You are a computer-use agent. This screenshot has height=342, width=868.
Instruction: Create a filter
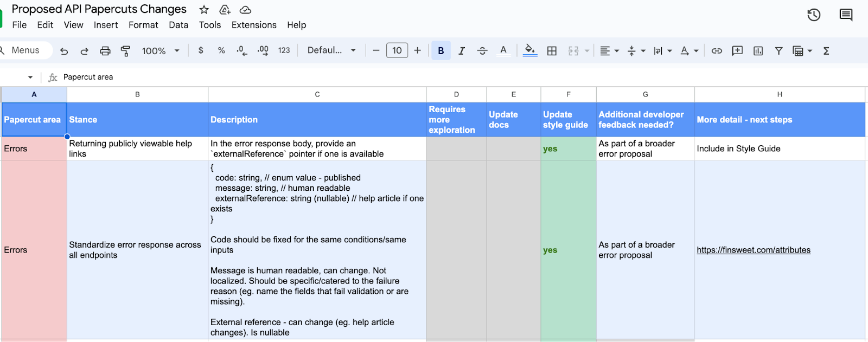(x=778, y=51)
